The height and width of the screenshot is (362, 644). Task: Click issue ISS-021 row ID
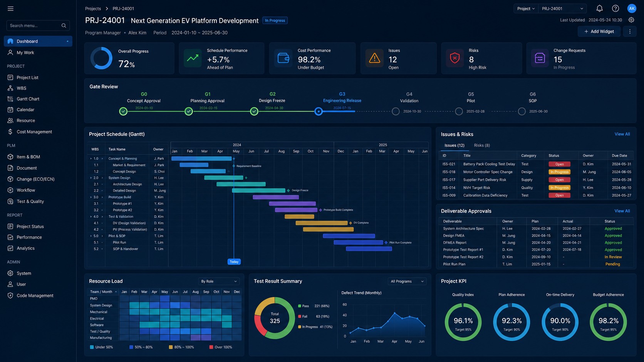(x=449, y=164)
